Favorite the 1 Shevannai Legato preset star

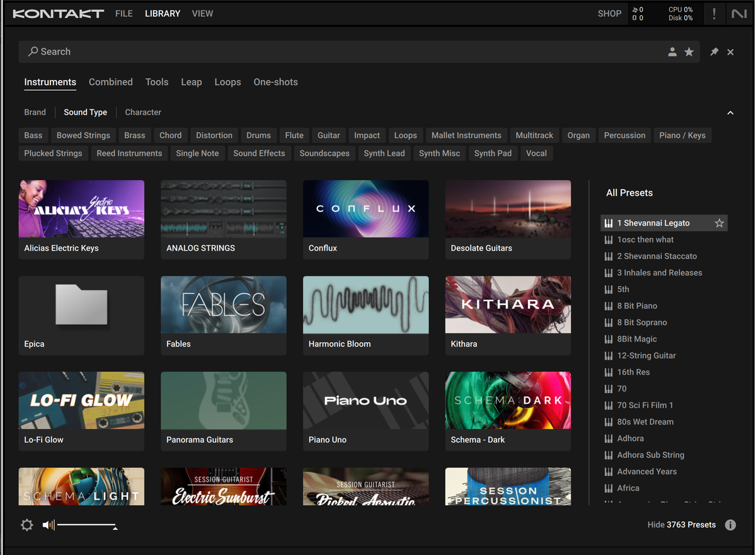point(719,223)
